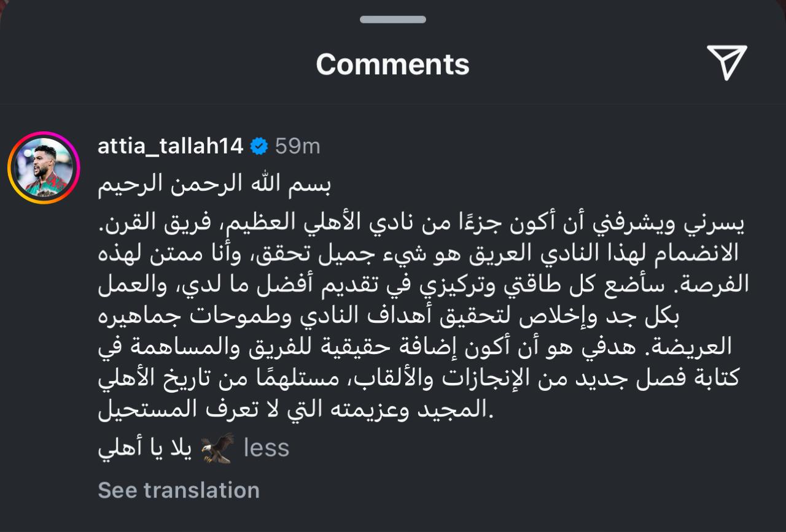
Task: Select the line starting "كتابة فصل جديد"
Action: coord(424,378)
